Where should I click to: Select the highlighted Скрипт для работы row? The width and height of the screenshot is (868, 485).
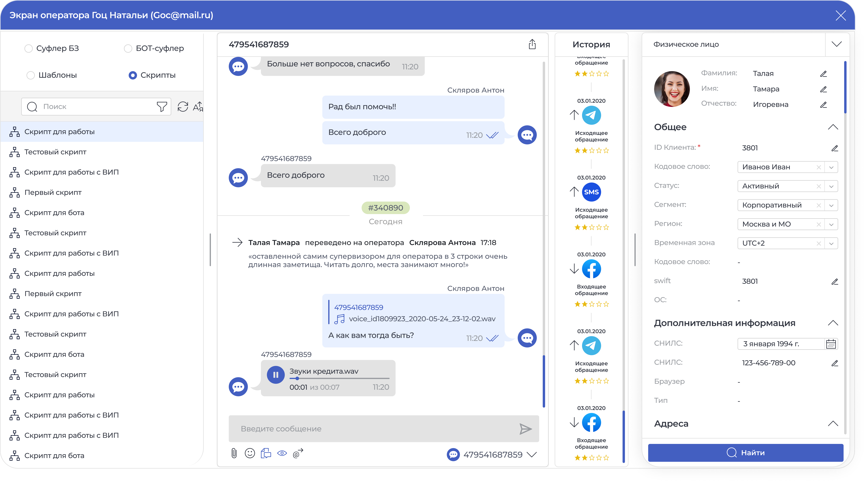[102, 132]
